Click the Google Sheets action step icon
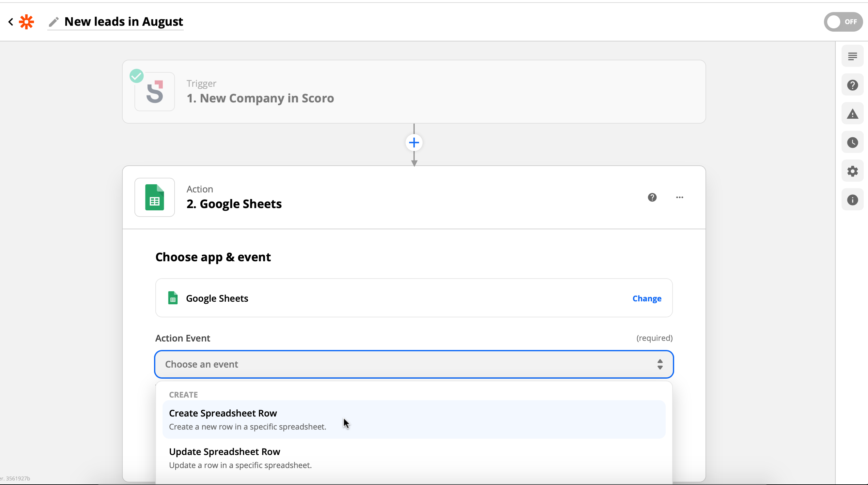Image resolution: width=868 pixels, height=485 pixels. pos(155,197)
